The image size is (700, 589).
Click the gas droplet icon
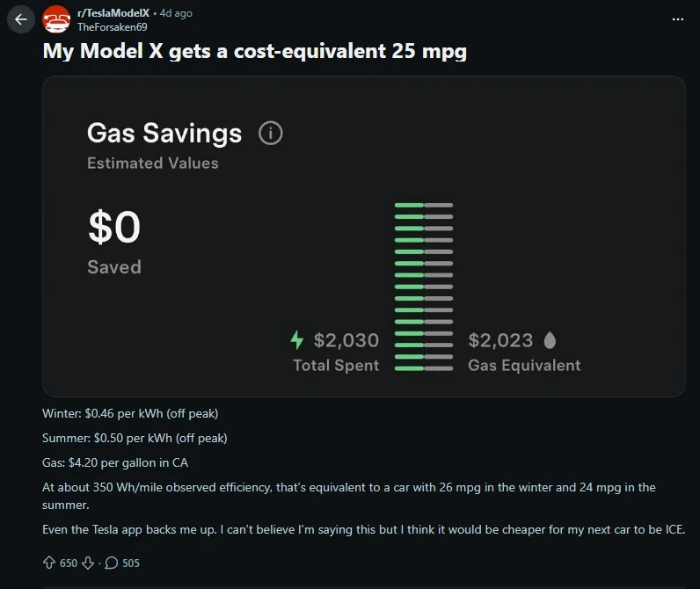(550, 340)
